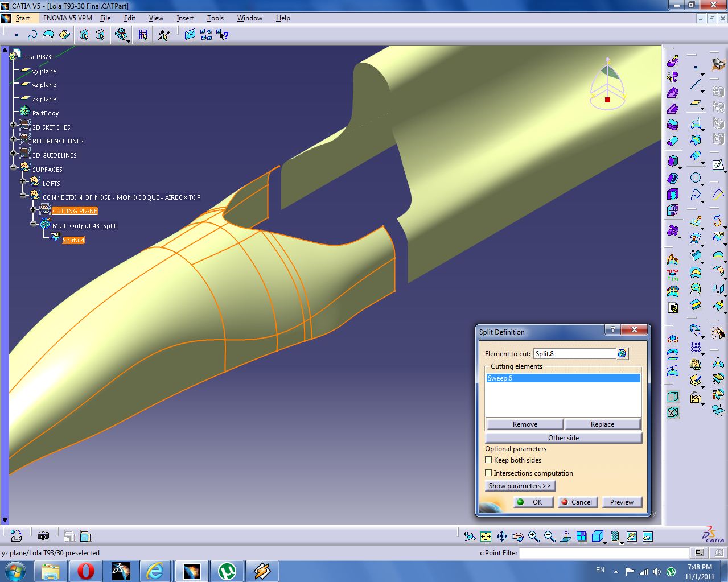The height and width of the screenshot is (582, 728).
Task: Select PartBody in the tree
Action: (46, 113)
